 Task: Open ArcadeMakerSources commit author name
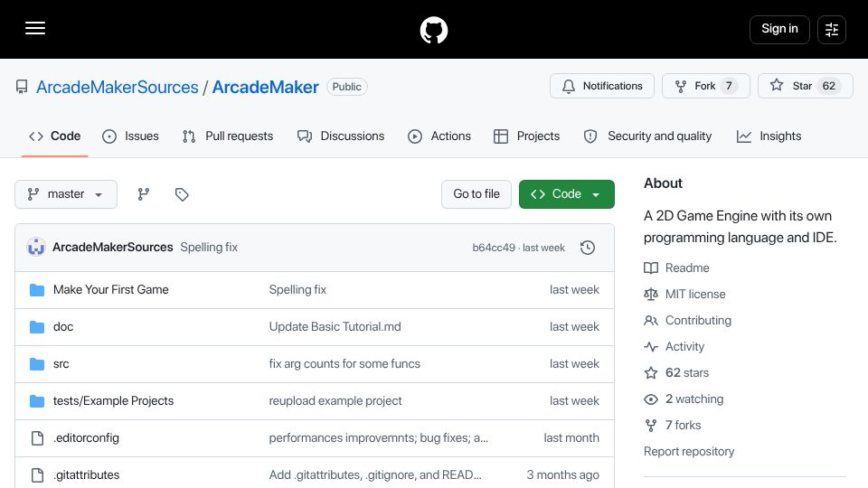tap(113, 248)
